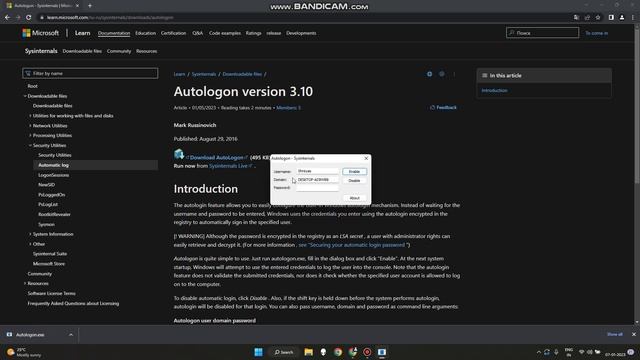Viewport: 640px width, 360px height.
Task: Collapse the Security Utilities node
Action: [30, 145]
